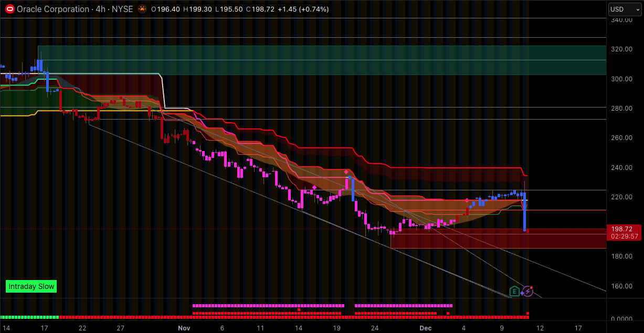Click the Oracle logo icon
This screenshot has width=644, height=333.
9,9
